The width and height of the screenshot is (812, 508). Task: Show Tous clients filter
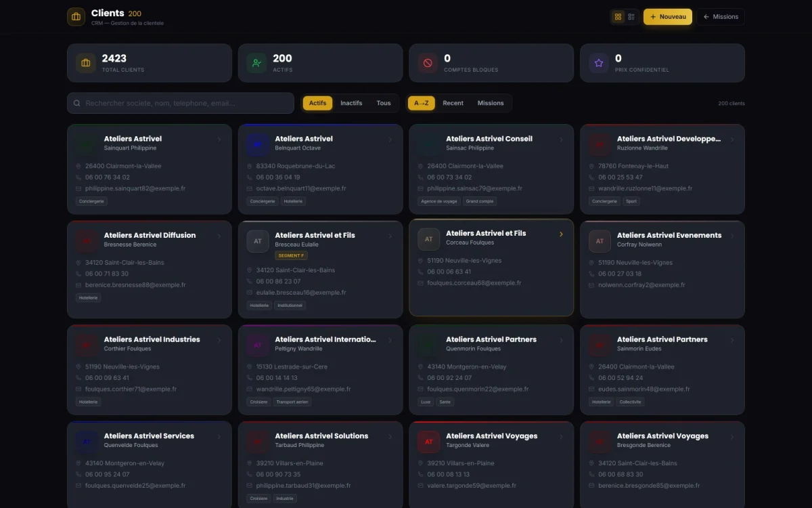[x=384, y=103]
